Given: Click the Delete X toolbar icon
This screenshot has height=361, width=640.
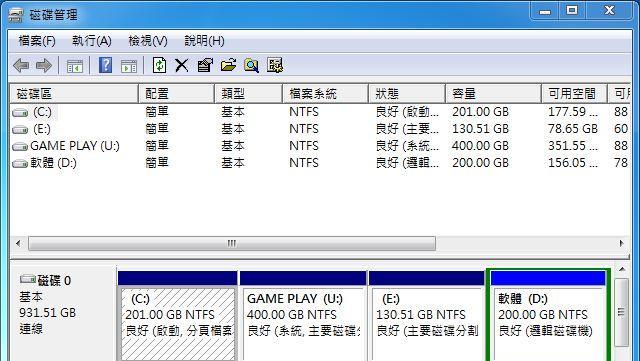Looking at the screenshot, I should (182, 65).
